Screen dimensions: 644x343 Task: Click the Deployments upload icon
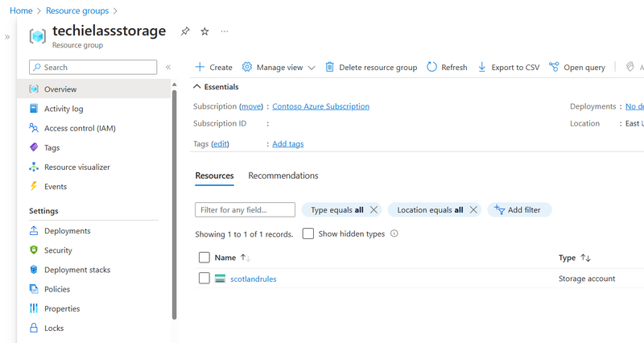(x=34, y=230)
